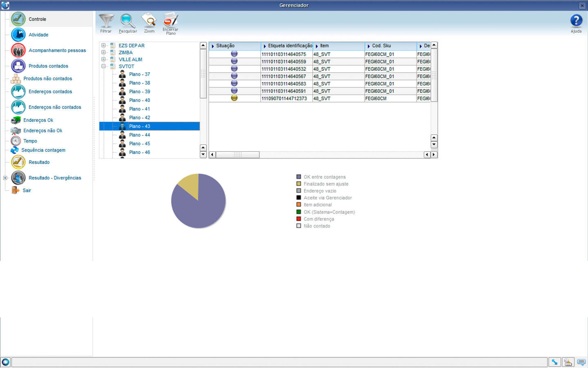Screen dimensions: 588x368
Task: Select Plano - 37 in tree
Action: tap(139, 74)
